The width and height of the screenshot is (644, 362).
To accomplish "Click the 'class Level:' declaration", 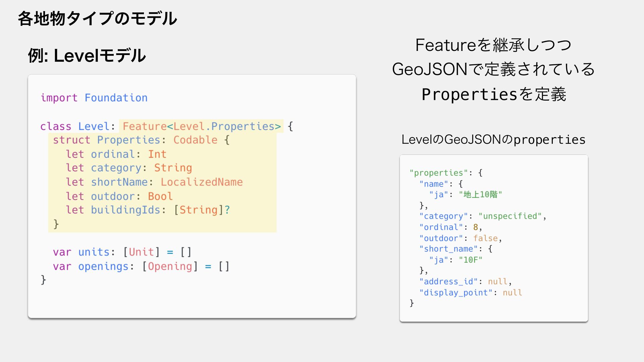I will (78, 126).
